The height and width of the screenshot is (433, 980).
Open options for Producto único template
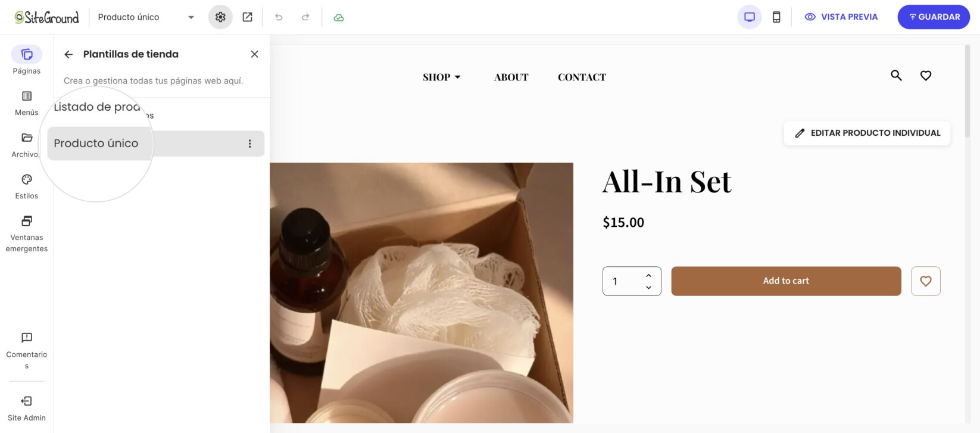250,144
